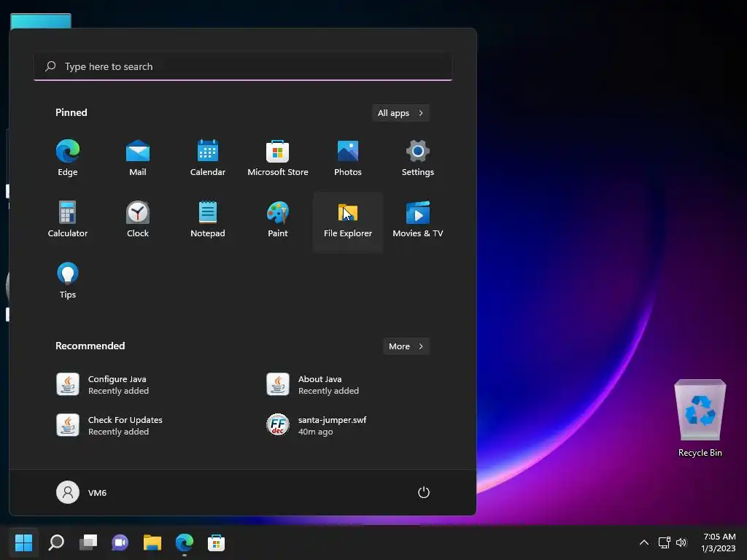Open Settings from pinned apps
The width and height of the screenshot is (747, 560).
coord(418,158)
